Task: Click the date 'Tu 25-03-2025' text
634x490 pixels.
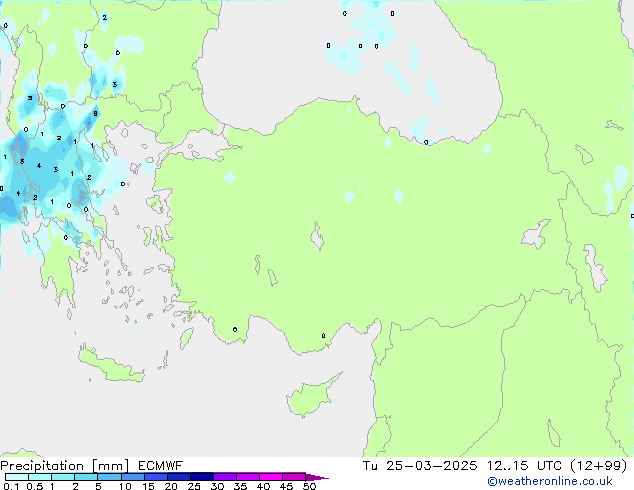Action: [420, 466]
